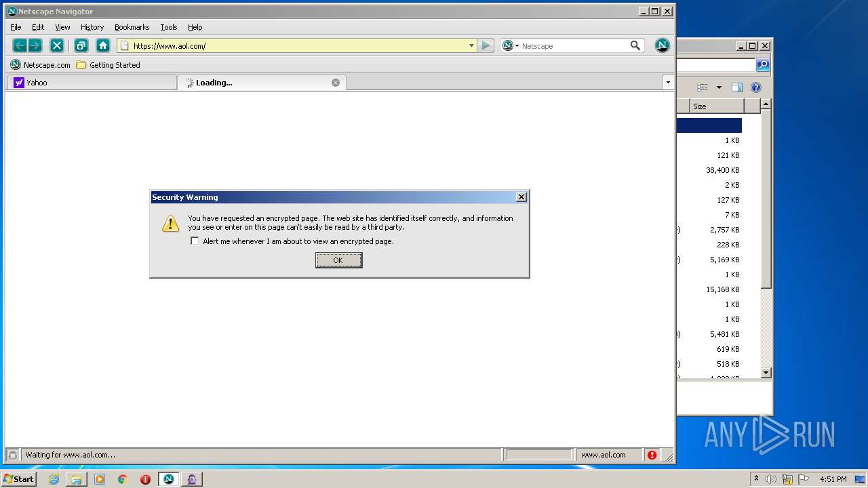The image size is (868, 488).
Task: Launch Internet Explorer from taskbar
Action: point(54,479)
